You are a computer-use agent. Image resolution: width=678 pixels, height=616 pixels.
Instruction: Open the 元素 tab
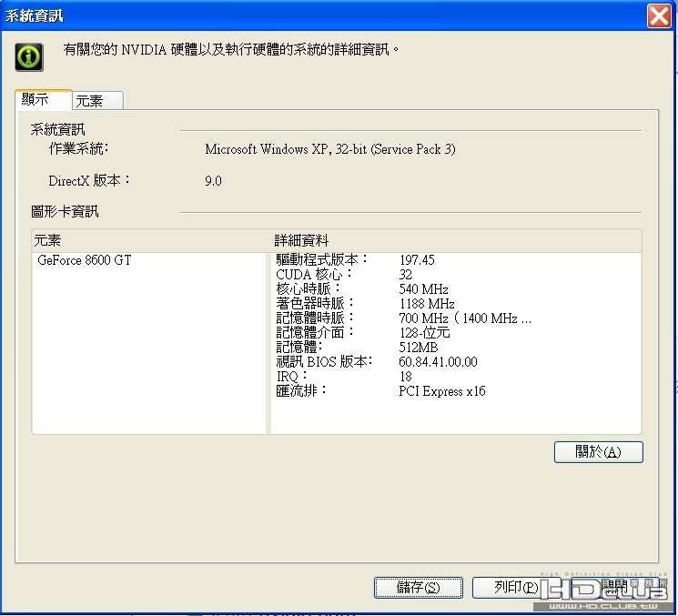point(97,101)
